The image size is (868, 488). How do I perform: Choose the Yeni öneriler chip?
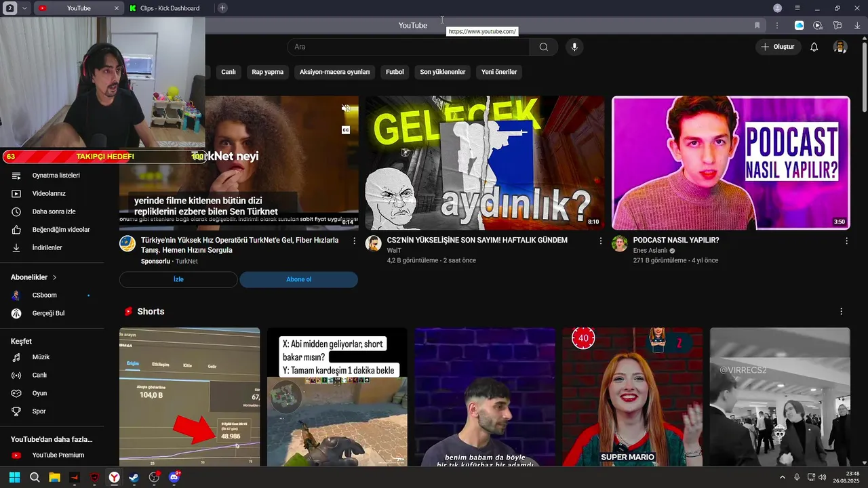(499, 72)
